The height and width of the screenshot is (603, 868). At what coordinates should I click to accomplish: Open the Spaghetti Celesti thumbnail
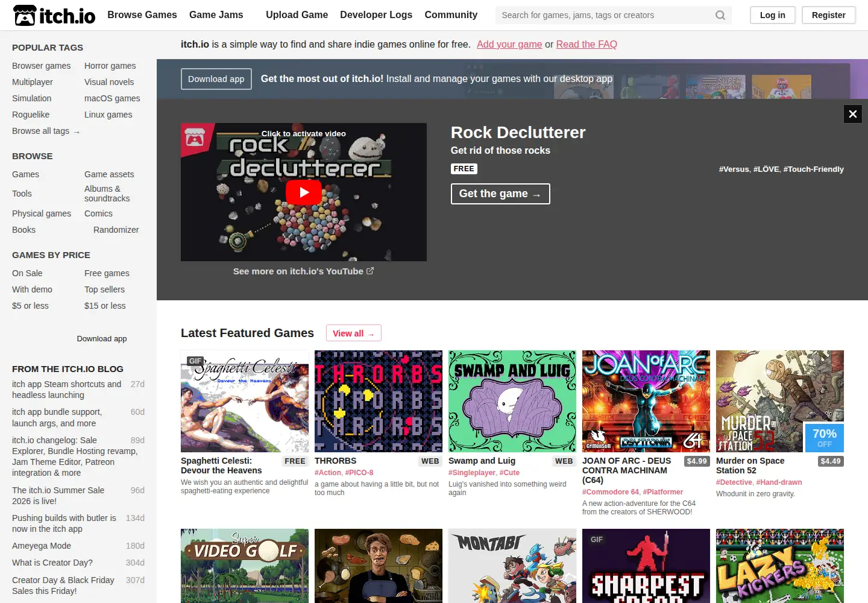(x=245, y=401)
